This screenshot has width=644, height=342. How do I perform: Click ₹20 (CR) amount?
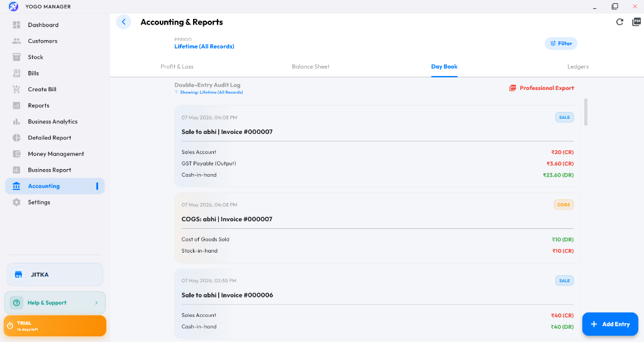[x=562, y=152]
